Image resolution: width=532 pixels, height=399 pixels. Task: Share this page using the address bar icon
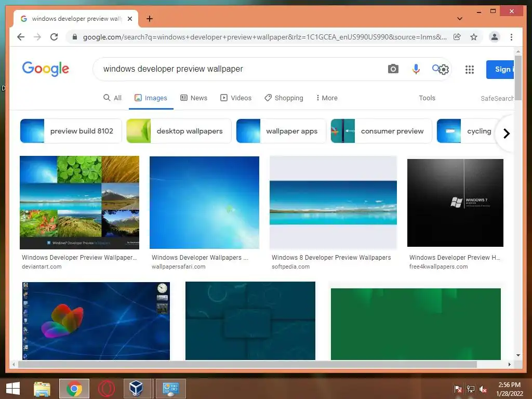(457, 37)
